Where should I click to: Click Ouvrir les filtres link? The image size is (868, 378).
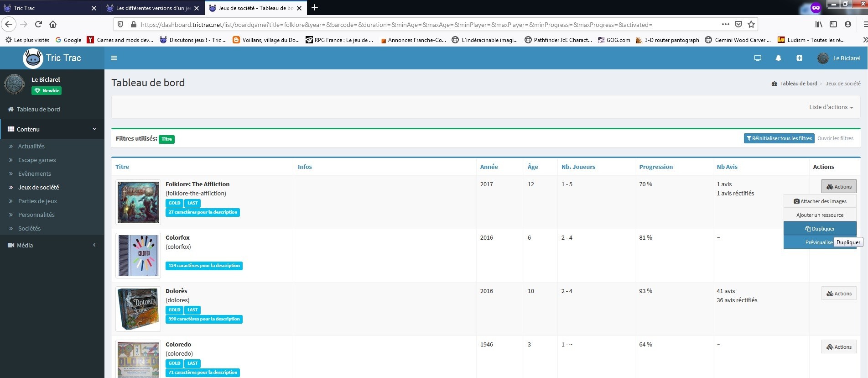pos(835,138)
